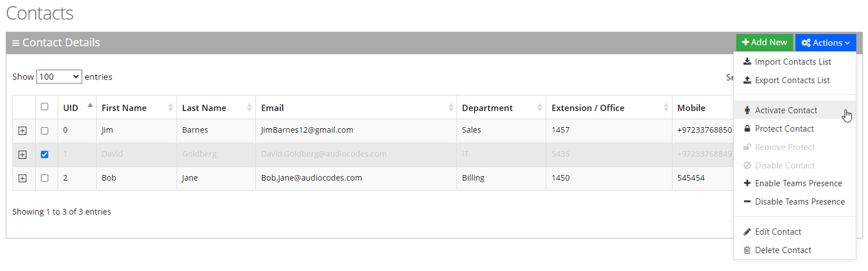Click the pencil icon for Edit Contact
This screenshot has width=868, height=271.
tap(747, 231)
